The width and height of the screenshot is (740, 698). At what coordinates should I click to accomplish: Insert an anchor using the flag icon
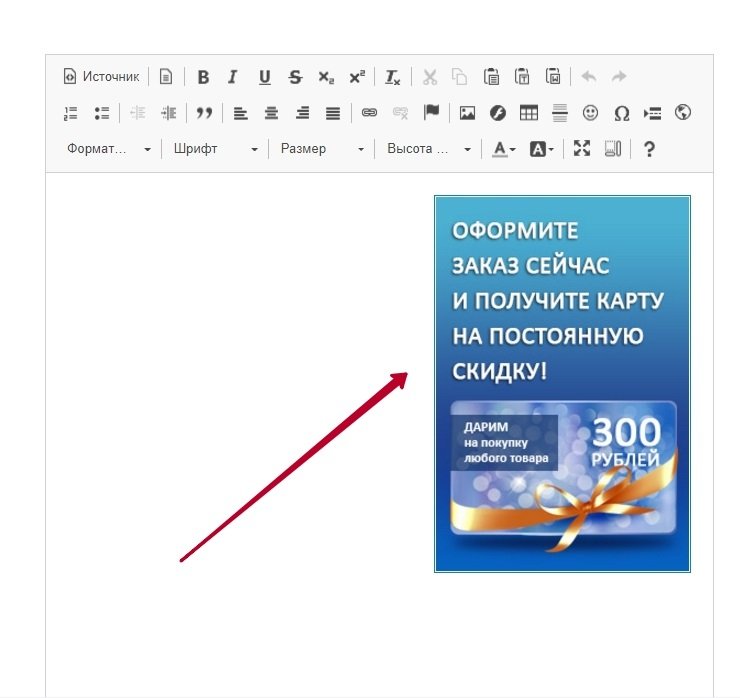coord(431,113)
